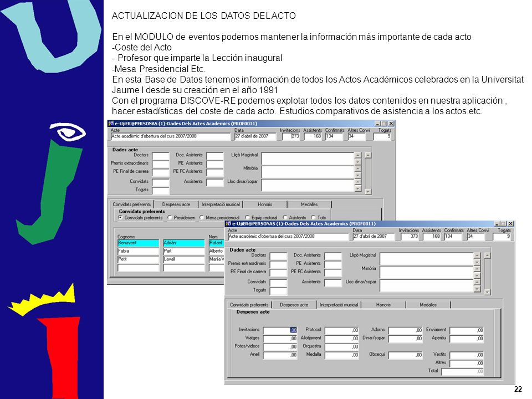This screenshot has width=532, height=399.
Task: Click up arrow of Lloc dinar/sopar in front window
Action: 477,282
